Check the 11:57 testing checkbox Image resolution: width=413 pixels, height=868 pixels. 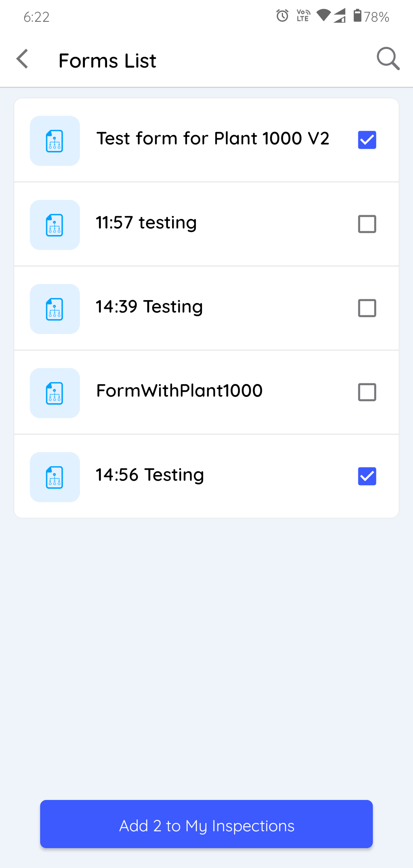tap(367, 224)
